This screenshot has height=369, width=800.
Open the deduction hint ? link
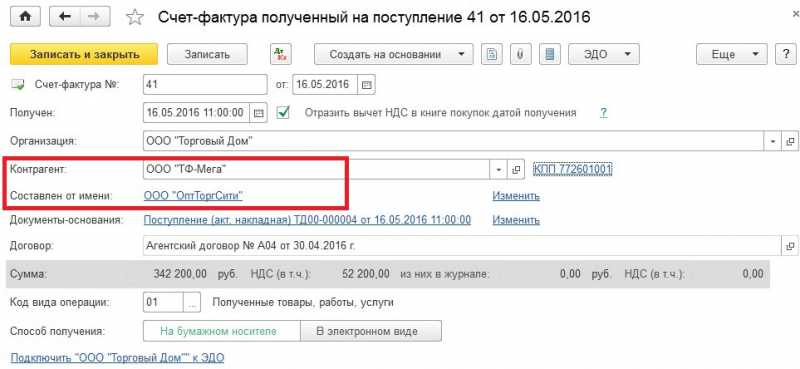pos(604,112)
